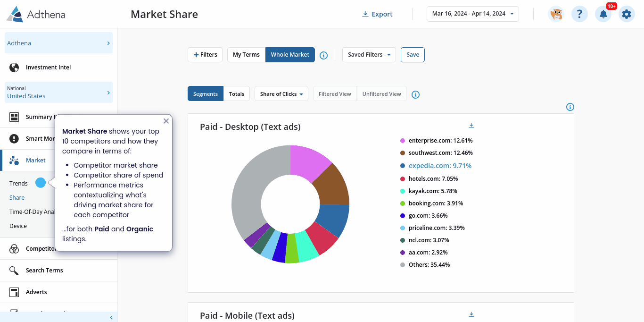The height and width of the screenshot is (322, 644).
Task: Expand the National United States selector
Action: 58,92
